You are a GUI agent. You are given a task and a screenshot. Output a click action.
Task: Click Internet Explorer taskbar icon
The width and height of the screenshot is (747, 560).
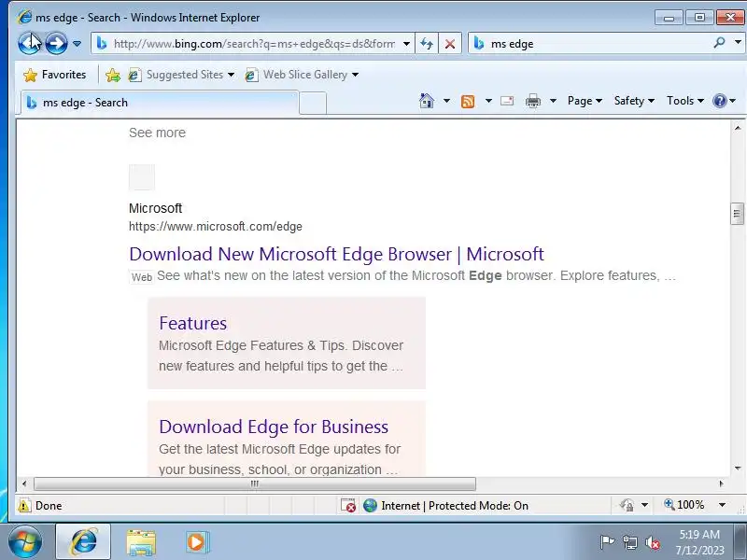(x=83, y=542)
